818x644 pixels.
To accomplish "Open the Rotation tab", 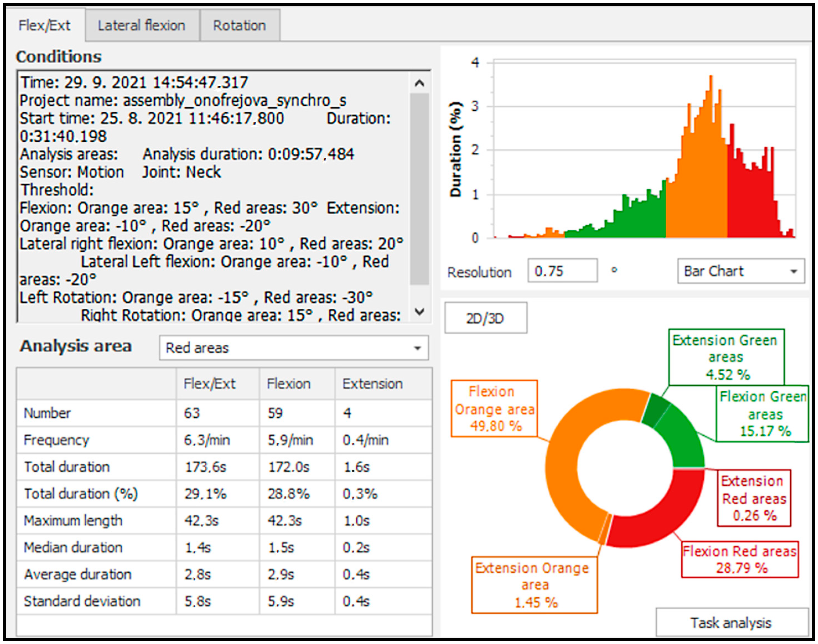I will (240, 26).
